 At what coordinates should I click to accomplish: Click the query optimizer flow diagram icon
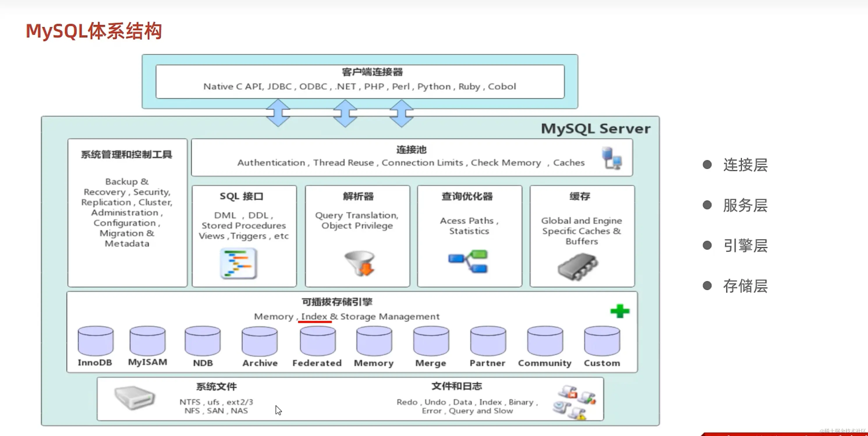[468, 261]
